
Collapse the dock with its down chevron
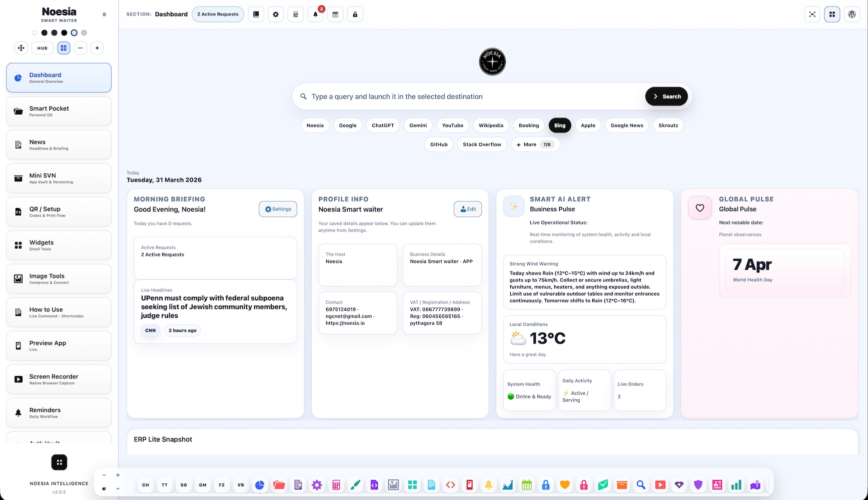click(118, 488)
